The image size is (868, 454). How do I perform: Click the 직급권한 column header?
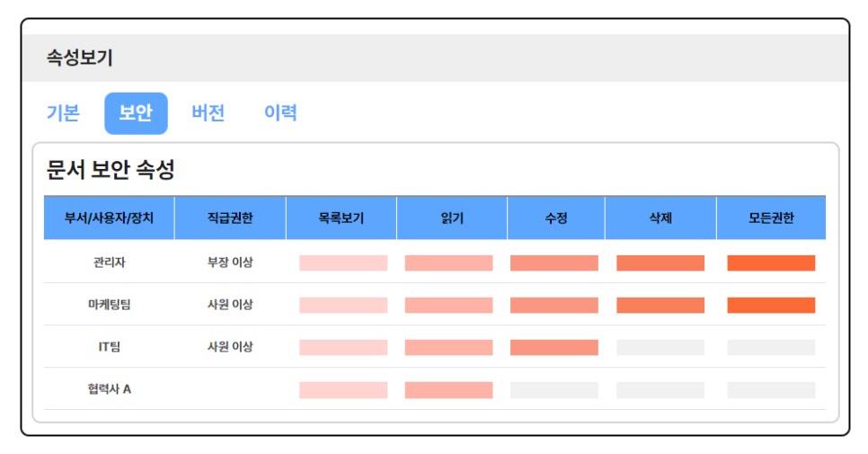tap(230, 218)
